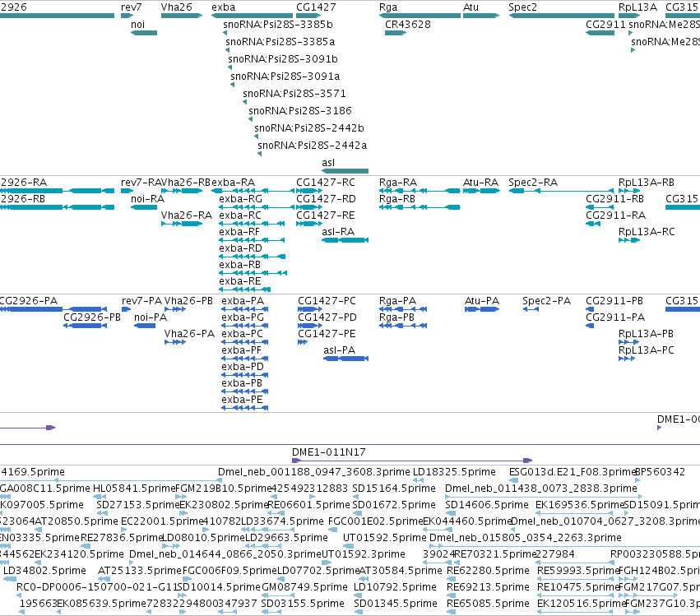Select the Spec2 gene label
Viewport: 700px width, 616px height.
[x=523, y=7]
